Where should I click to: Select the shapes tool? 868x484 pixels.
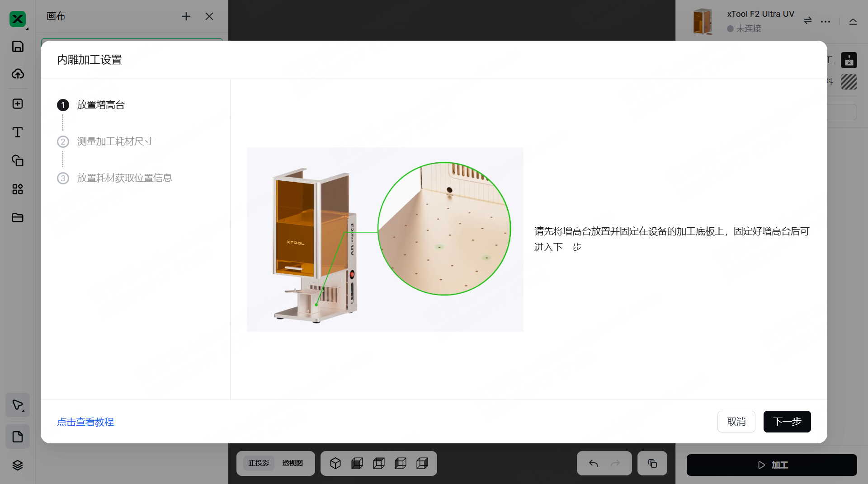(18, 160)
